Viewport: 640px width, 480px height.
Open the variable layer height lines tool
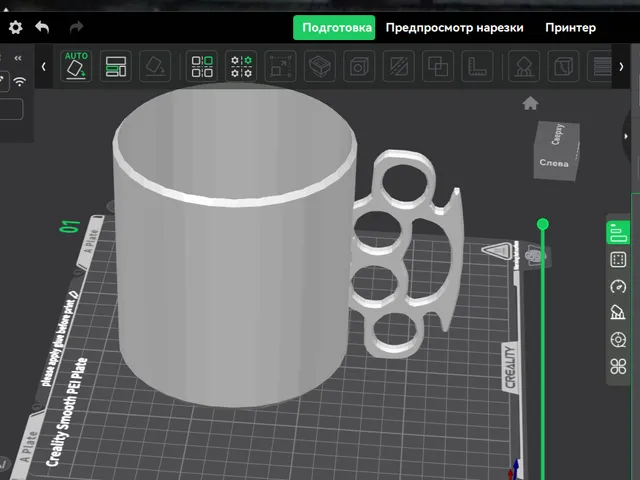[x=600, y=66]
